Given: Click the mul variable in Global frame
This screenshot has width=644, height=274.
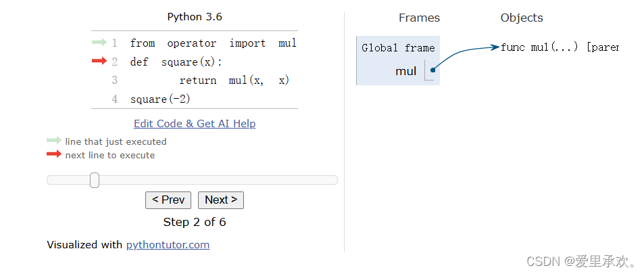Looking at the screenshot, I should click(x=405, y=71).
